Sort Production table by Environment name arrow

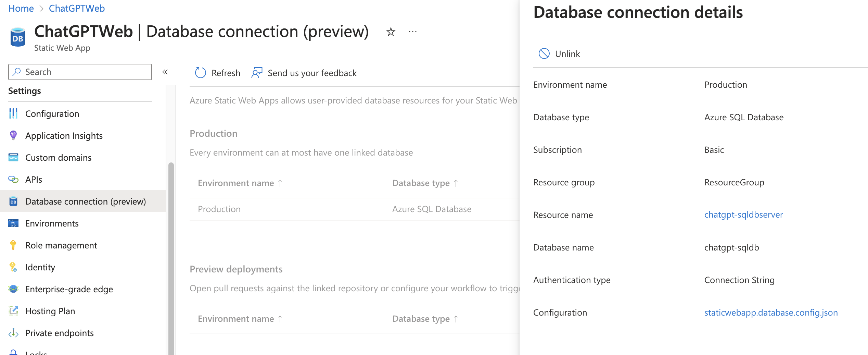(280, 183)
